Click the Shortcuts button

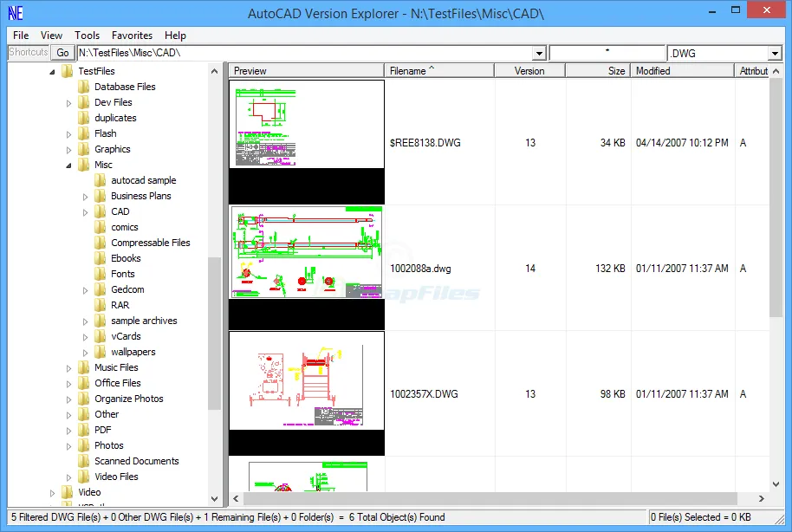[29, 52]
